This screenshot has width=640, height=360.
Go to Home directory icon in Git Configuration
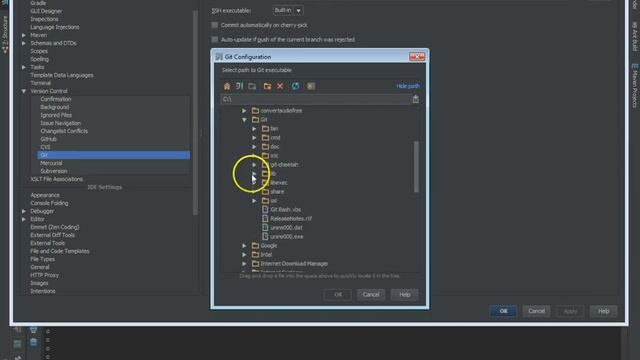(x=227, y=86)
